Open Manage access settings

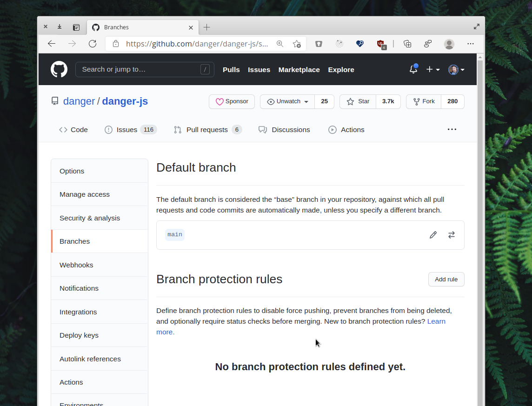[x=85, y=194]
